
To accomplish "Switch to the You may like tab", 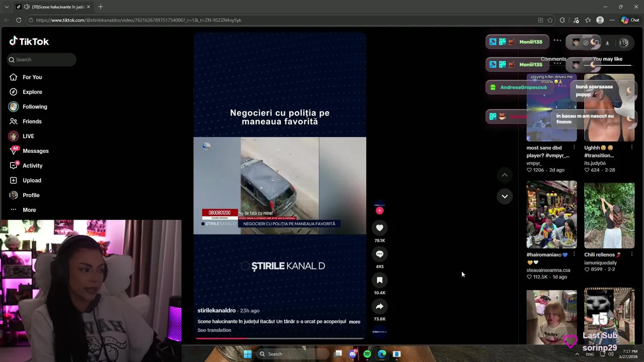I will [607, 59].
